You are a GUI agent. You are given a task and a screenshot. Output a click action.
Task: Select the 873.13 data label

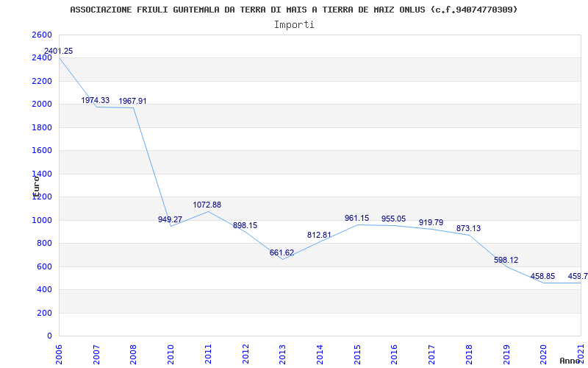[x=468, y=228]
